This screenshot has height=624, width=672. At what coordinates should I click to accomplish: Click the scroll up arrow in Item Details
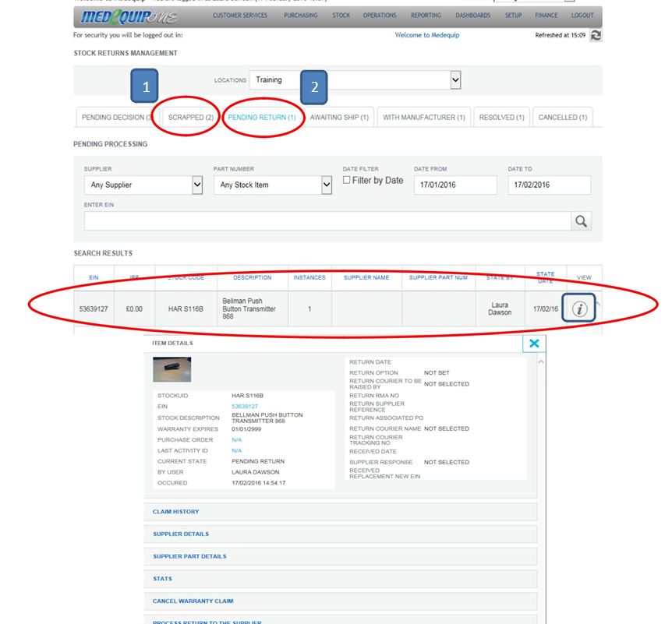(541, 362)
